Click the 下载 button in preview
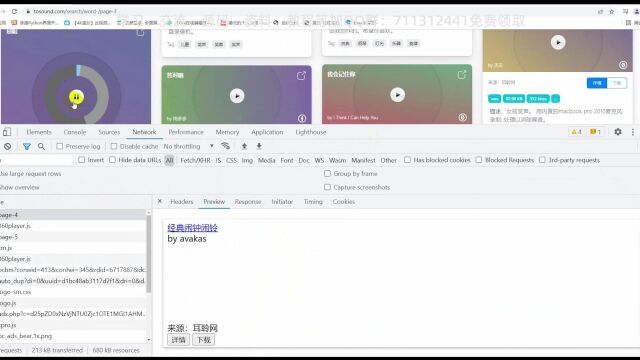Screen dimensions: 640x360 pos(203,340)
